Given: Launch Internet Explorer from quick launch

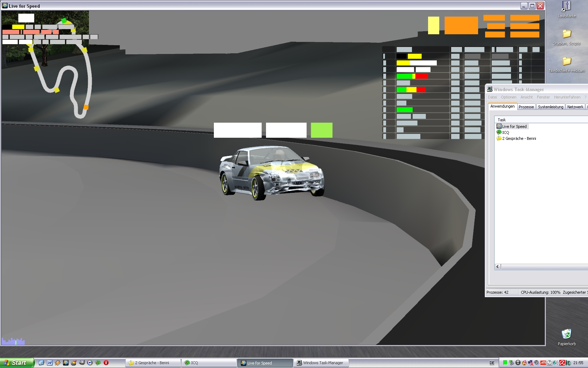Looking at the screenshot, I should pos(41,363).
